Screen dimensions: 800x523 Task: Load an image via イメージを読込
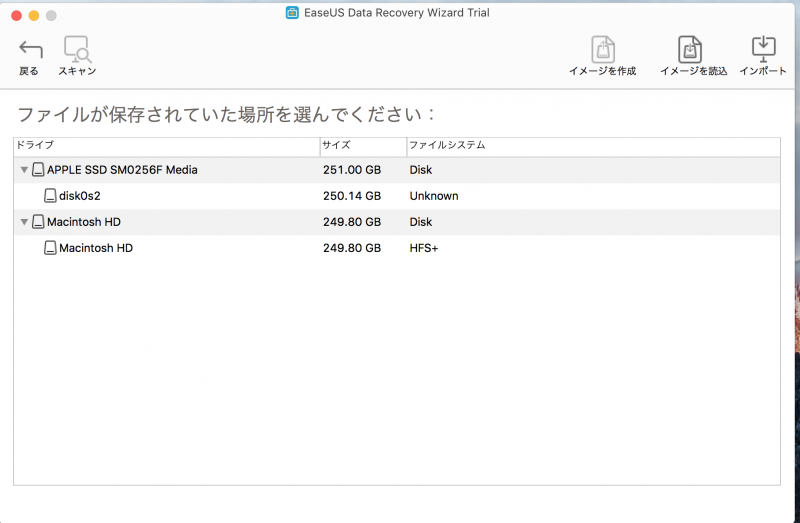(690, 49)
